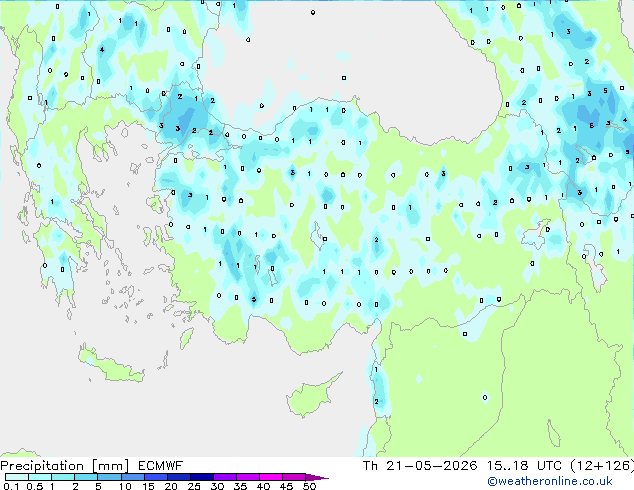Click the legend label '40'
Viewport: 634px width, 490px height.
[x=263, y=486]
